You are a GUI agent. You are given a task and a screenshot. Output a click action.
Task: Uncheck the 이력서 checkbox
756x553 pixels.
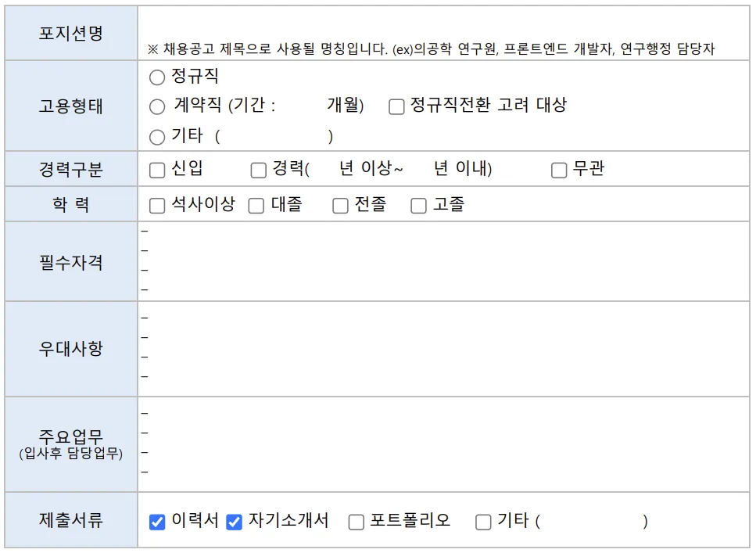[x=157, y=522]
